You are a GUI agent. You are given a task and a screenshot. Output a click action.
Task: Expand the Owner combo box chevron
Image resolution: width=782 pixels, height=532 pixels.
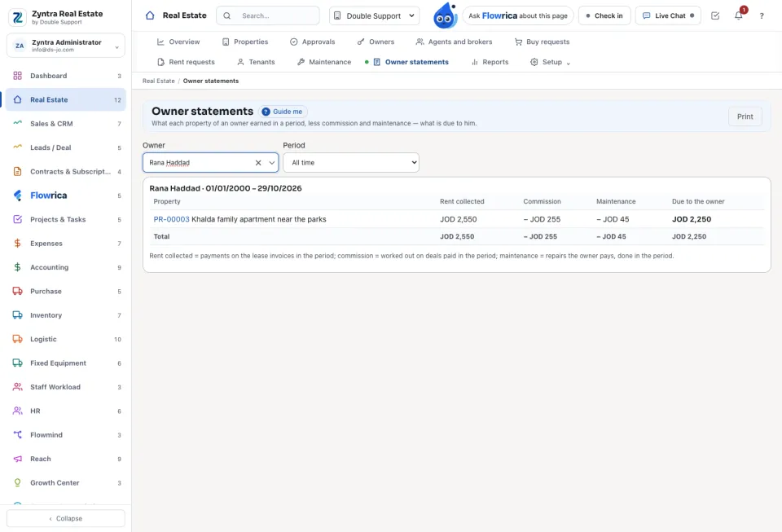coord(272,163)
